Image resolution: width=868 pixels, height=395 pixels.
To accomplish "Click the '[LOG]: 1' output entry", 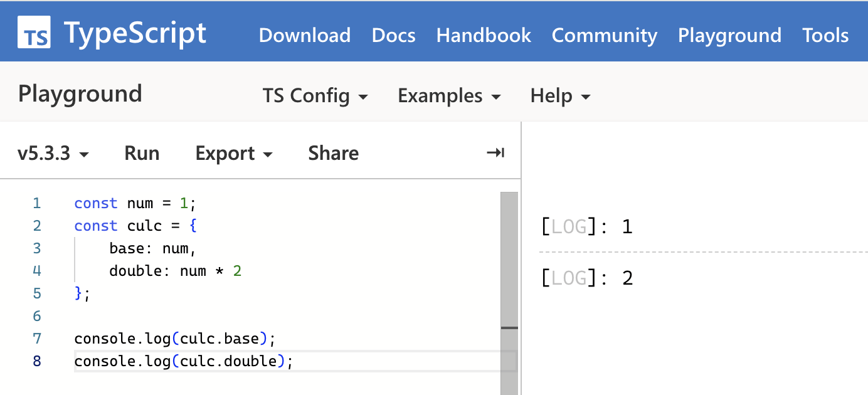I will pos(586,226).
